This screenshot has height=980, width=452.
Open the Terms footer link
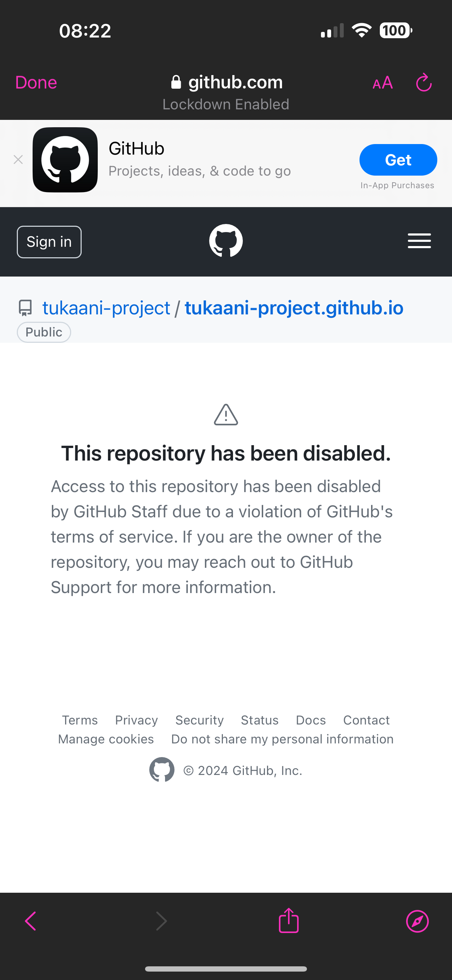point(80,720)
